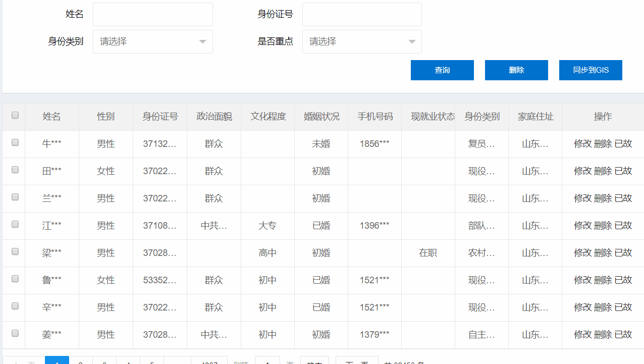Screen dimensions: 644x364
Task: Click the 操作 column header
Action: click(x=603, y=117)
